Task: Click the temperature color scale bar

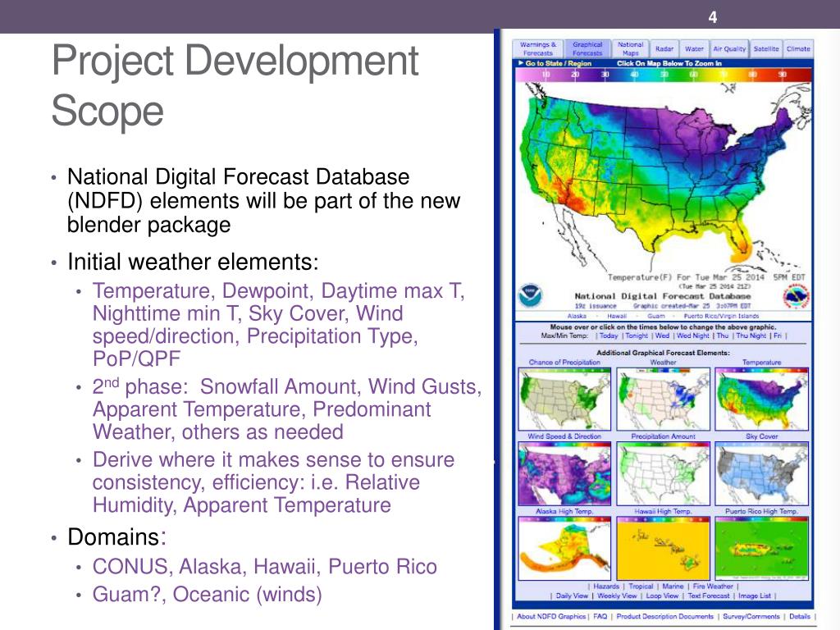Action: (663, 75)
